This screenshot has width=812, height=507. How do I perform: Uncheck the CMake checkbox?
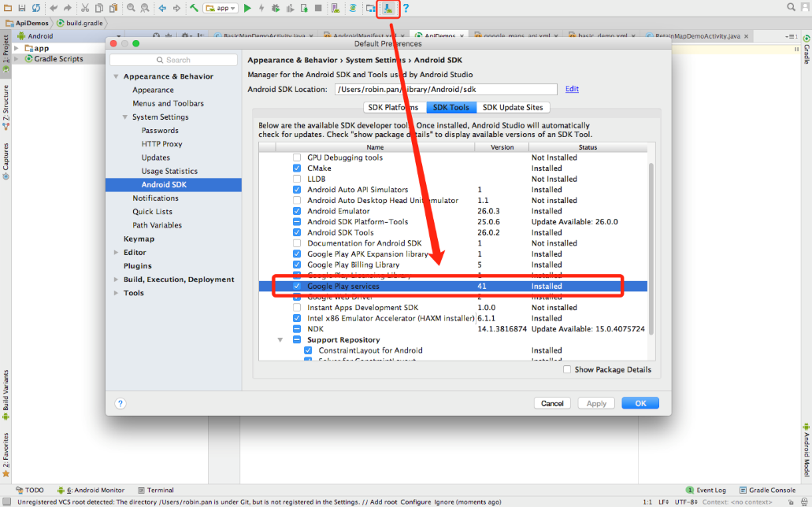(297, 168)
